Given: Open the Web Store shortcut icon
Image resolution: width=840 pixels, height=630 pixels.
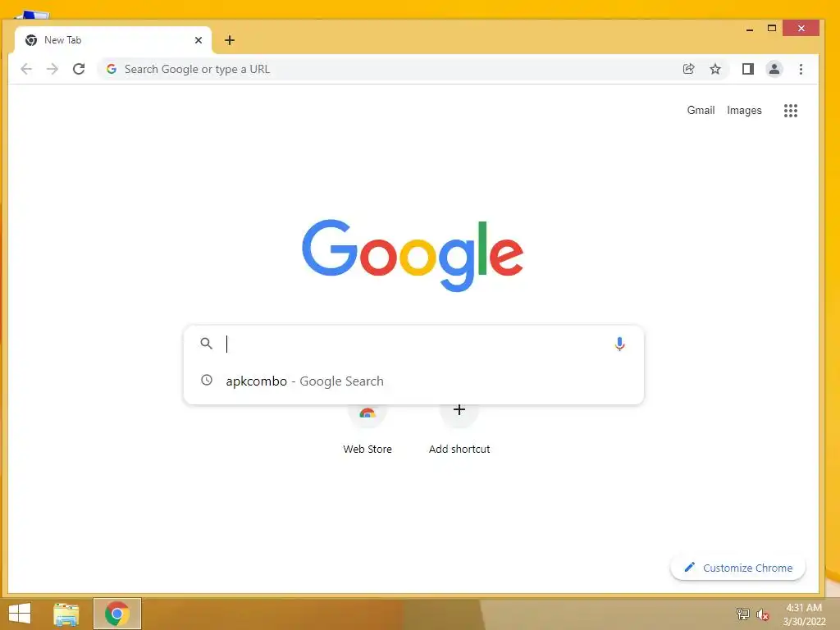Looking at the screenshot, I should coord(367,413).
